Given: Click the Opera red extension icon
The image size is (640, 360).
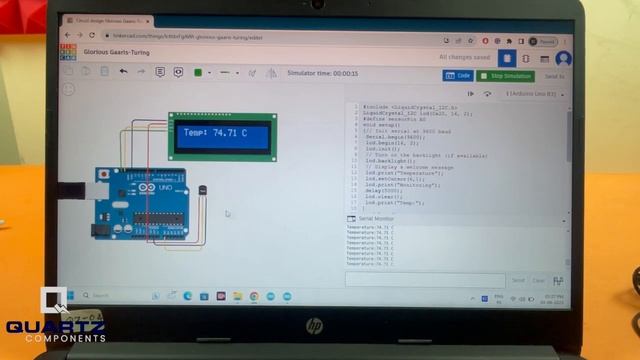Looking at the screenshot, I should pyautogui.click(x=485, y=41).
